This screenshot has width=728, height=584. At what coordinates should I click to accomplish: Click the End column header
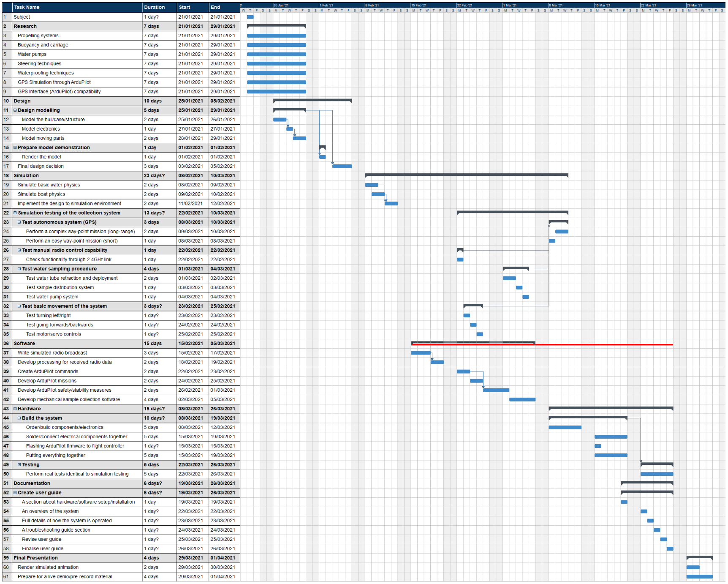(224, 7)
